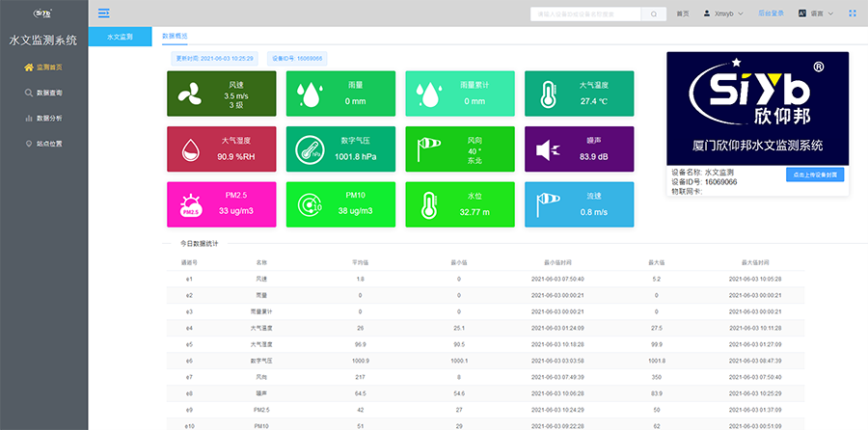Viewport: 868px width, 430px height.
Task: Click the 更新时间 2021-06-03 10:25:29 tag
Action: [215, 58]
